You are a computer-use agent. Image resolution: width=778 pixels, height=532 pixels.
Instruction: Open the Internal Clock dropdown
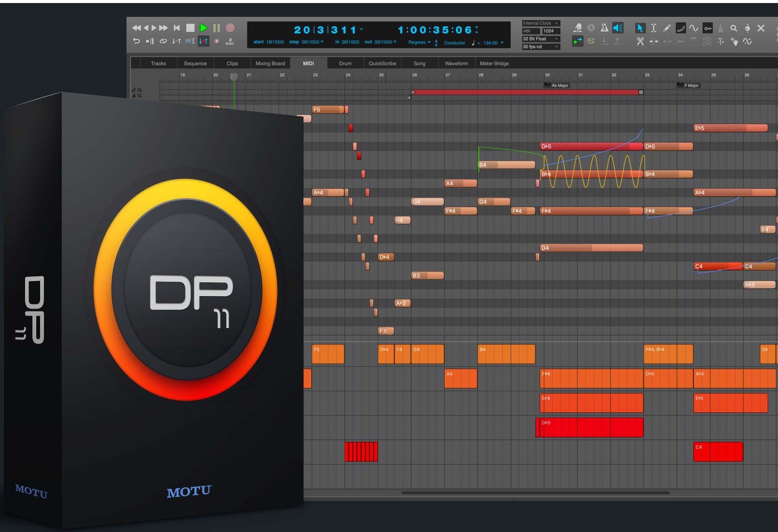[541, 23]
